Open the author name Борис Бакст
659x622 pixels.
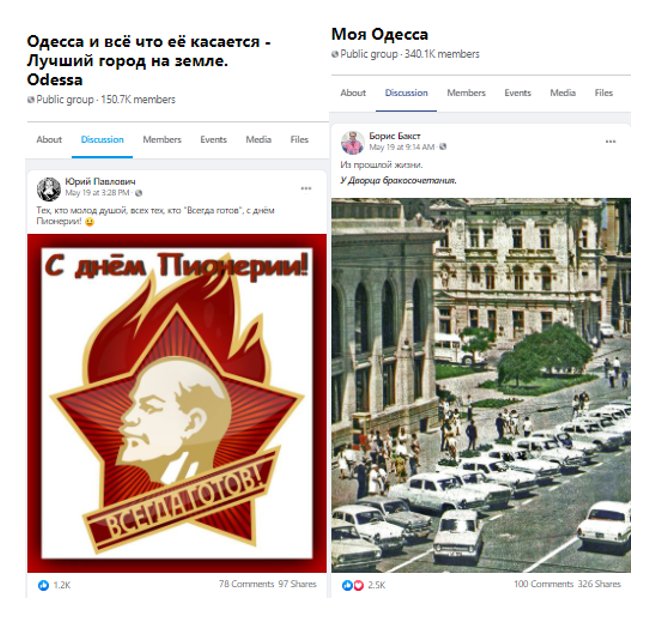coord(395,136)
